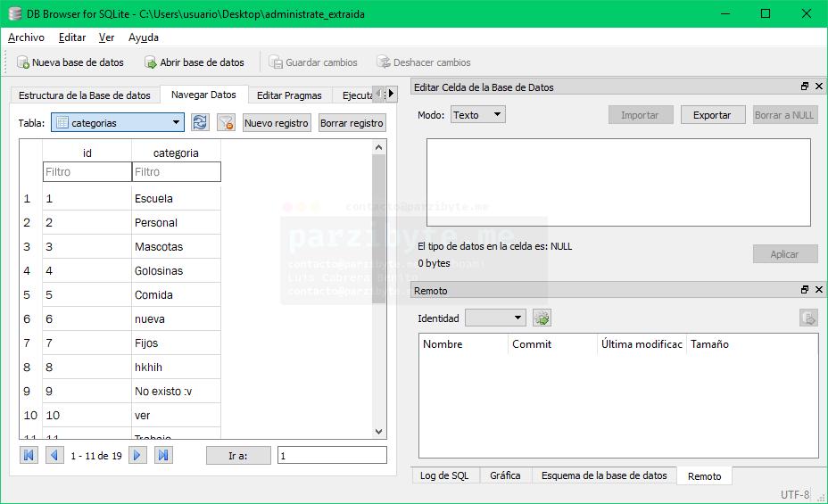Click Deshacer cambios toolbar button

click(424, 62)
